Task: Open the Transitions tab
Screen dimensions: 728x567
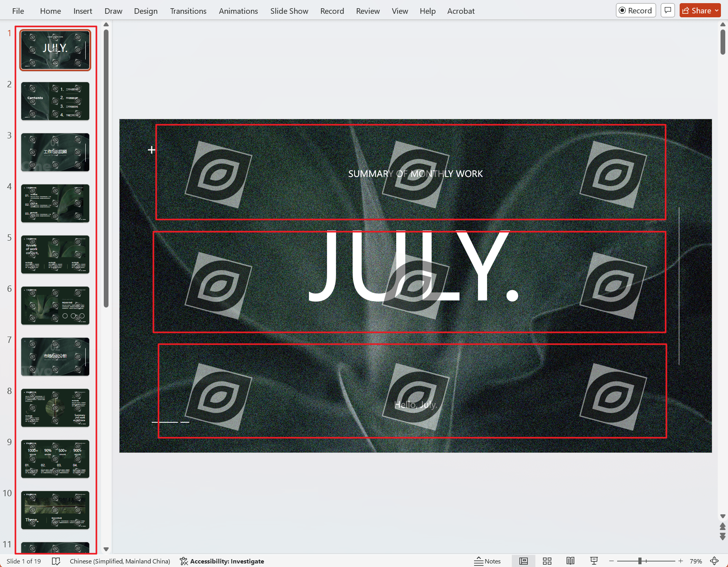Action: coord(188,11)
